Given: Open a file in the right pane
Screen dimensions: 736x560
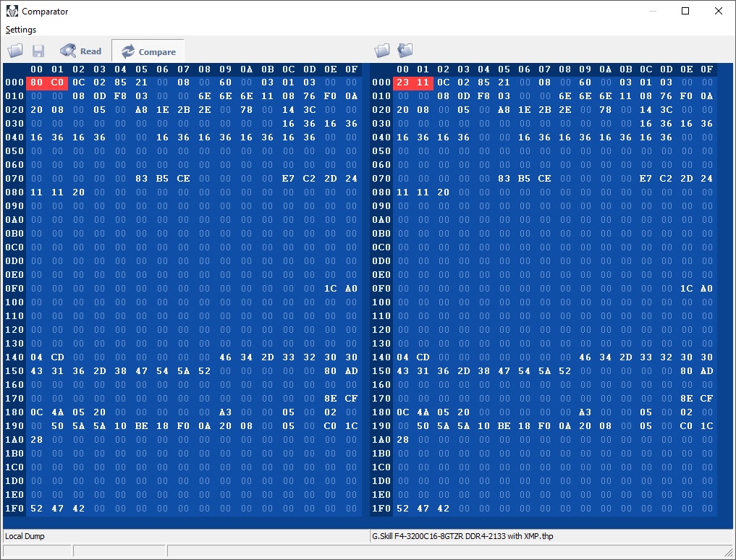Looking at the screenshot, I should click(382, 51).
